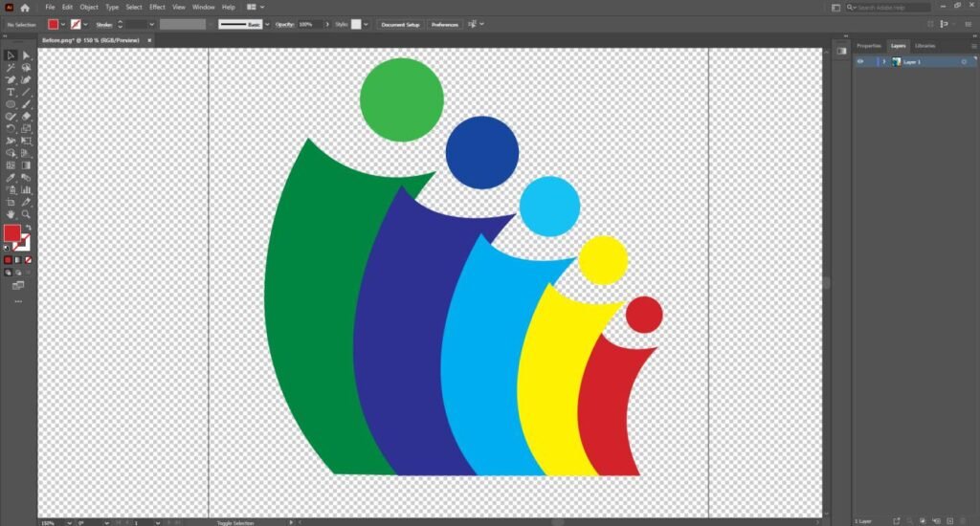Open brush definition Basic dropdown
The width and height of the screenshot is (980, 526).
pos(267,24)
